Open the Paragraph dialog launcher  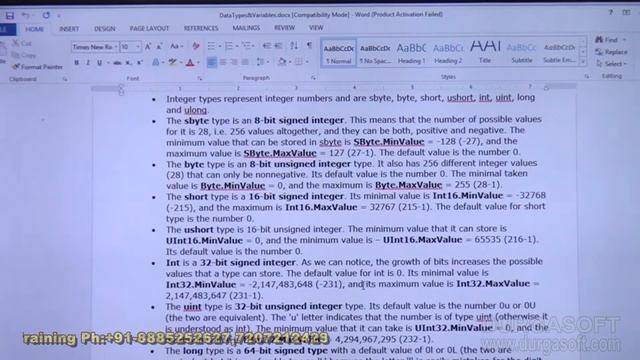(313, 78)
